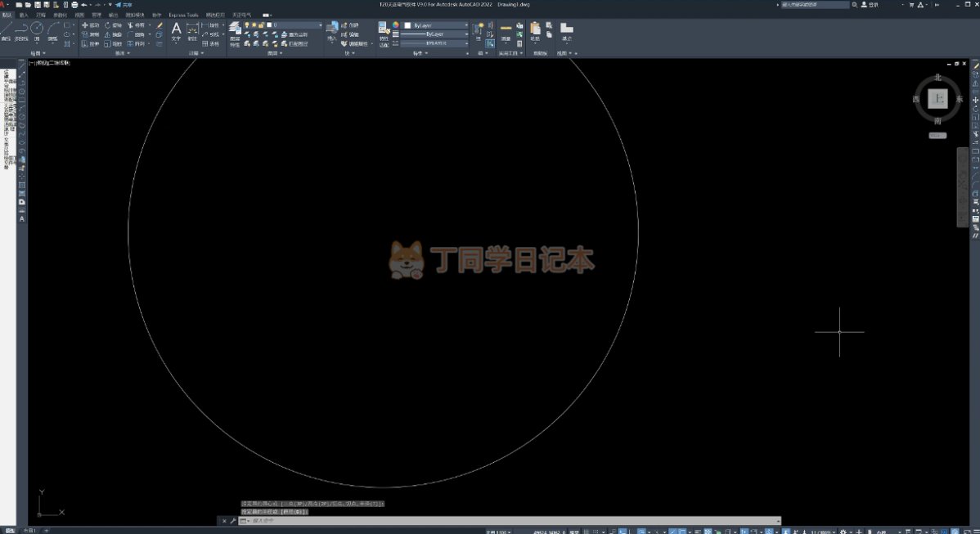Activate the multiline Text tool

point(176,31)
